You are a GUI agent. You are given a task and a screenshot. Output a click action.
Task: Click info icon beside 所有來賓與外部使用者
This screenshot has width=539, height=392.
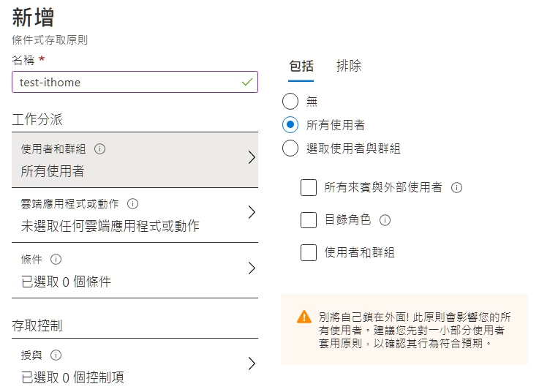[456, 187]
